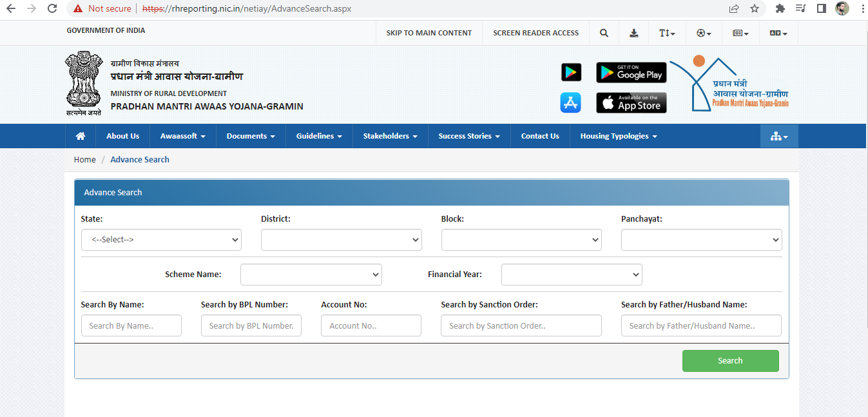Expand the Success Stories menu
This screenshot has width=868, height=417.
pyautogui.click(x=469, y=136)
